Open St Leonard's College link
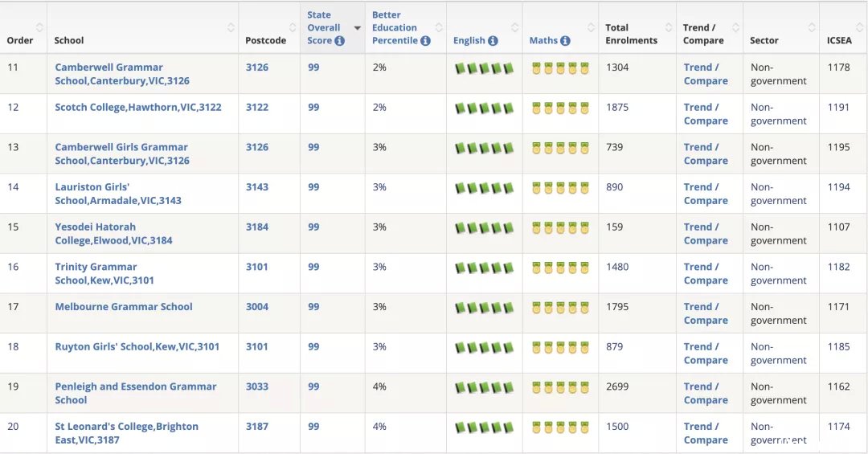Viewport: 868px width, 454px height. tap(126, 433)
